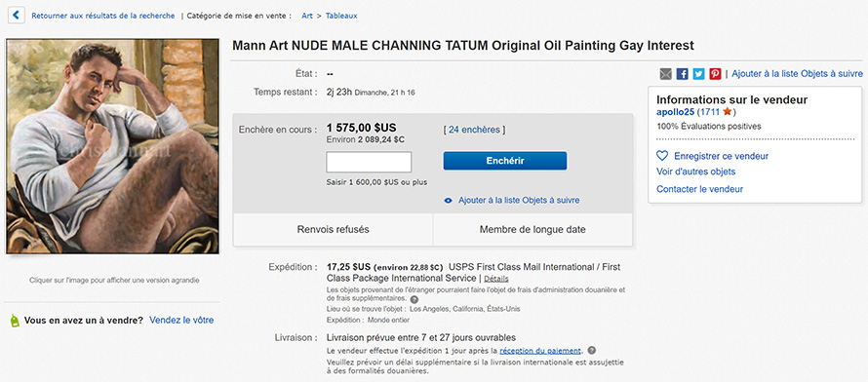Click Voir d'autres objets link
Image resolution: width=868 pixels, height=382 pixels.
(695, 172)
